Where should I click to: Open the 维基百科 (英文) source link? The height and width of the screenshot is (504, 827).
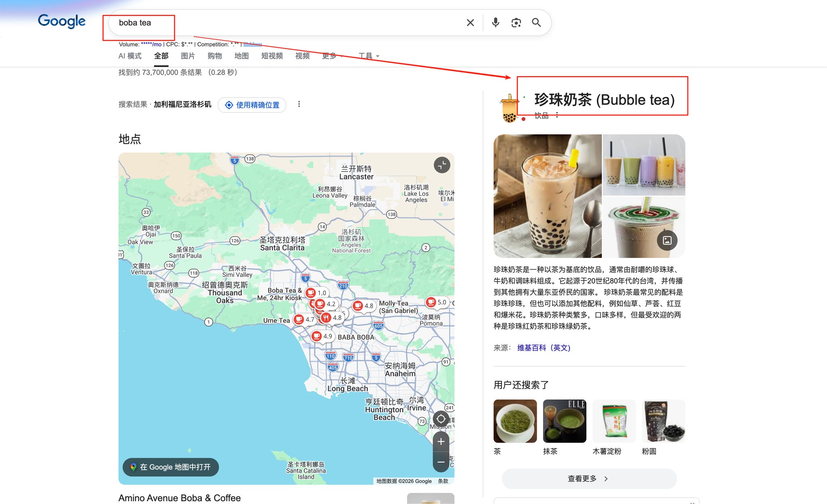click(544, 348)
